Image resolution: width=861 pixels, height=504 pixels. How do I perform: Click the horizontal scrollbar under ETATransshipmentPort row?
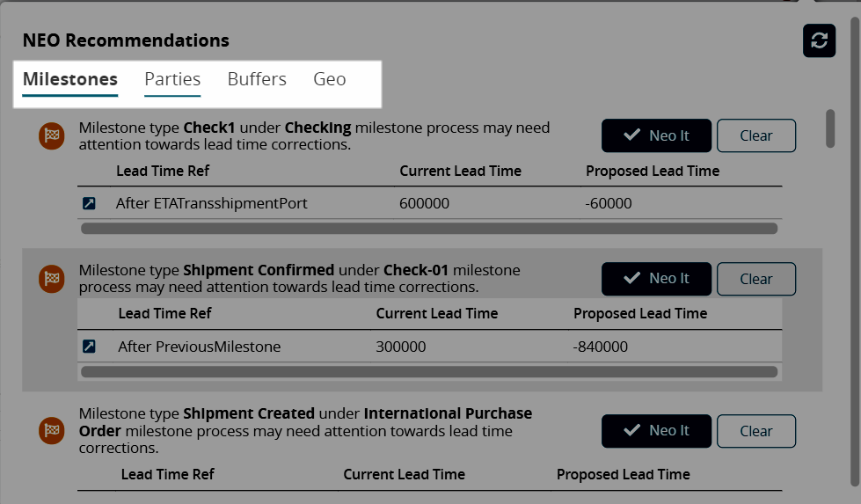(429, 229)
